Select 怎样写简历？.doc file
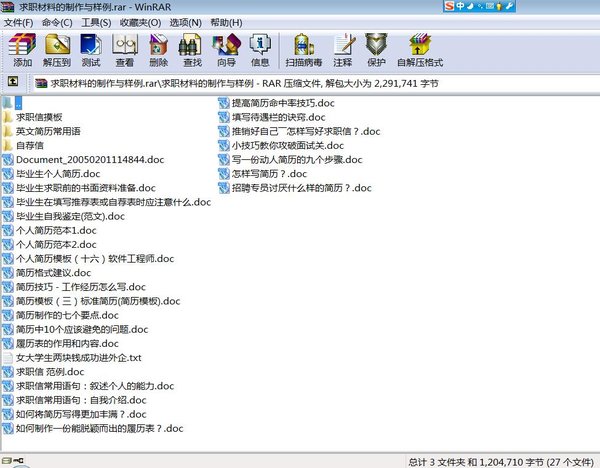 (x=262, y=174)
